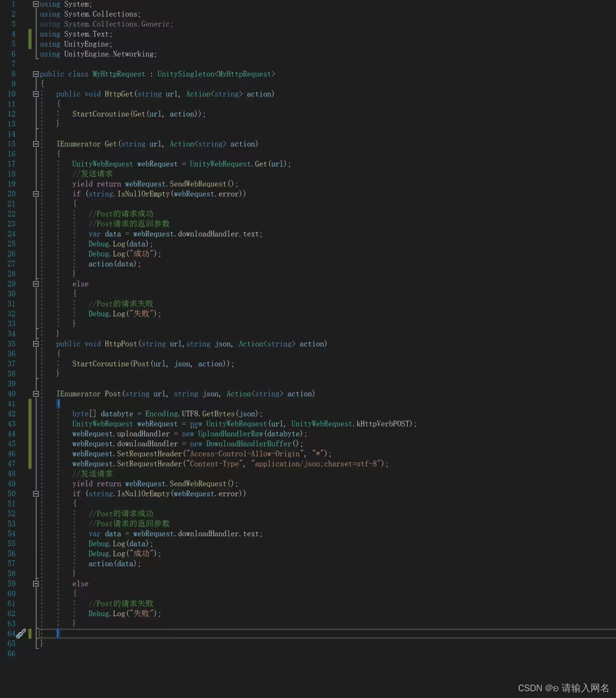
Task: Click 'string.IsNullOrEmpty(webRequest.error)' on line 50
Action: point(166,494)
